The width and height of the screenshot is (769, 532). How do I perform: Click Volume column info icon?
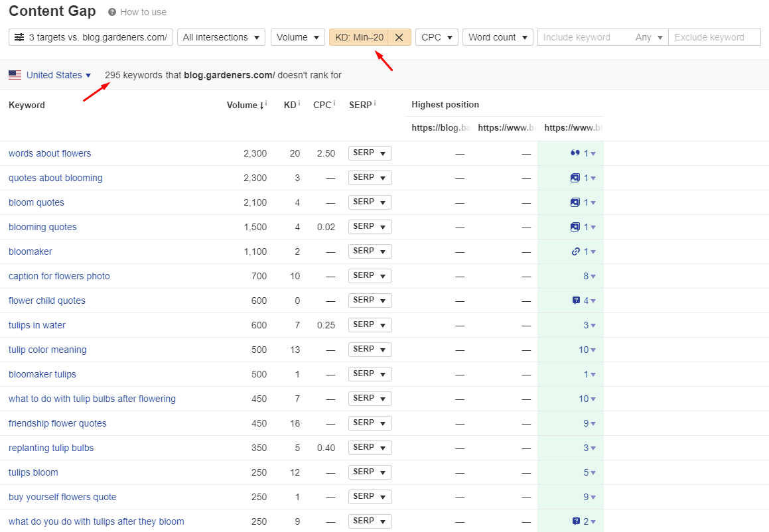click(266, 103)
